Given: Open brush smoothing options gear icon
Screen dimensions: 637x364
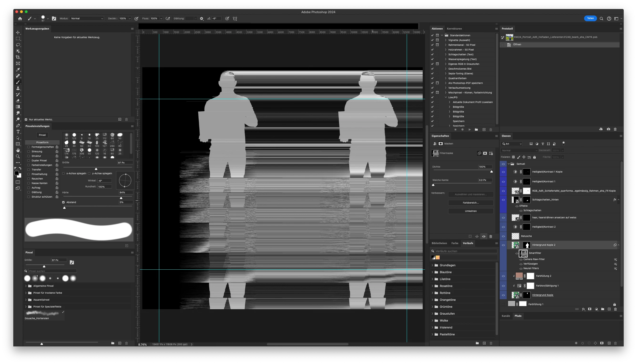Looking at the screenshot, I should point(202,19).
